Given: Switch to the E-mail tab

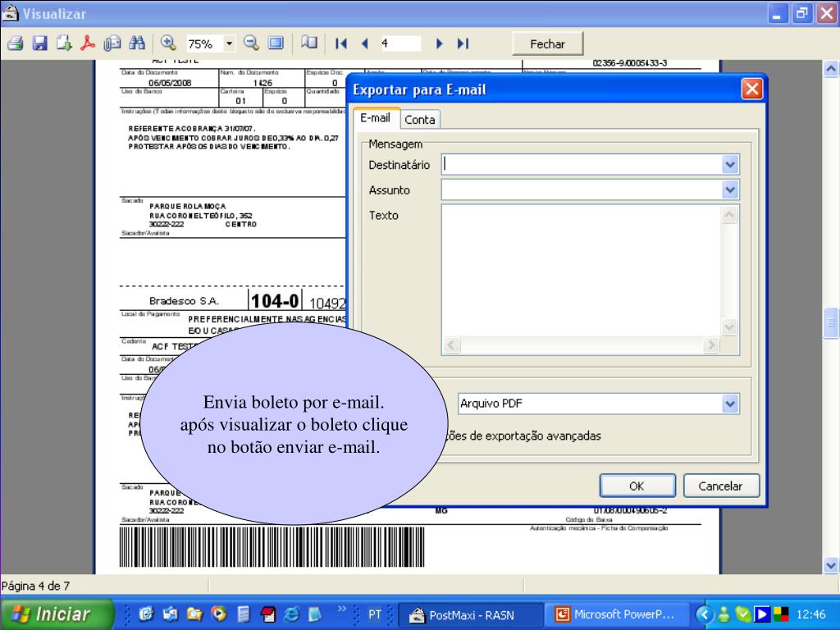Looking at the screenshot, I should click(x=376, y=118).
